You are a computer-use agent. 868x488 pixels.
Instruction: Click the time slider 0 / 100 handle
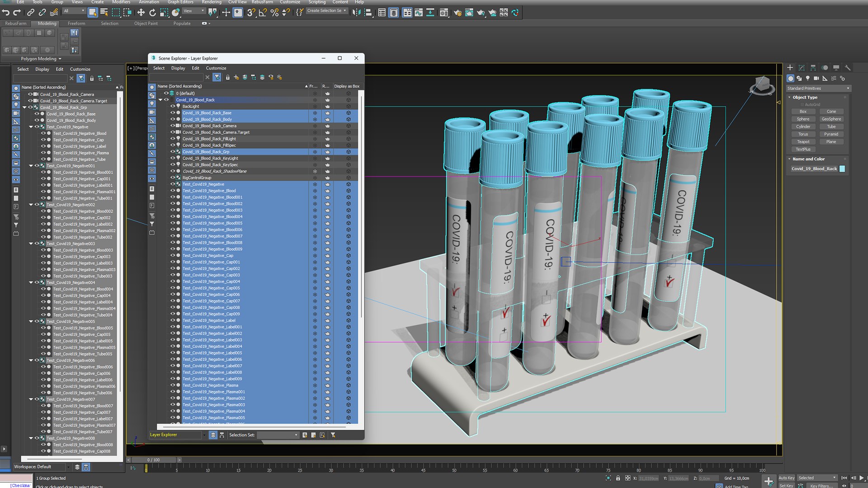153,460
